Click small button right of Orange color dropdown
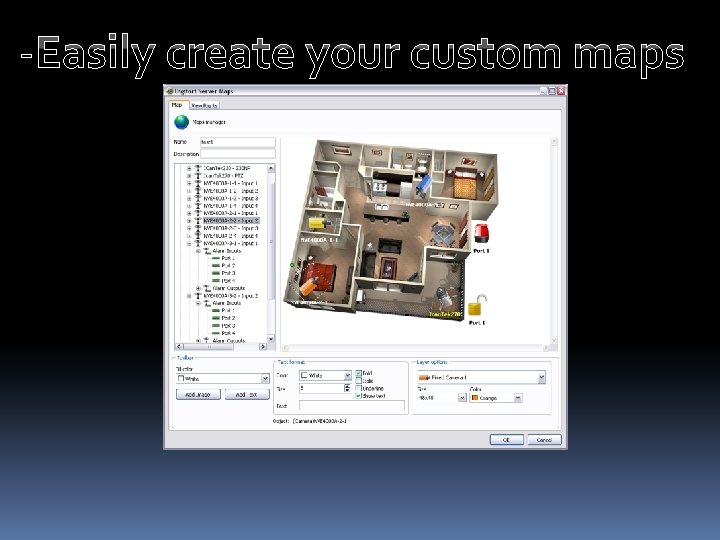The width and height of the screenshot is (720, 540). [518, 398]
